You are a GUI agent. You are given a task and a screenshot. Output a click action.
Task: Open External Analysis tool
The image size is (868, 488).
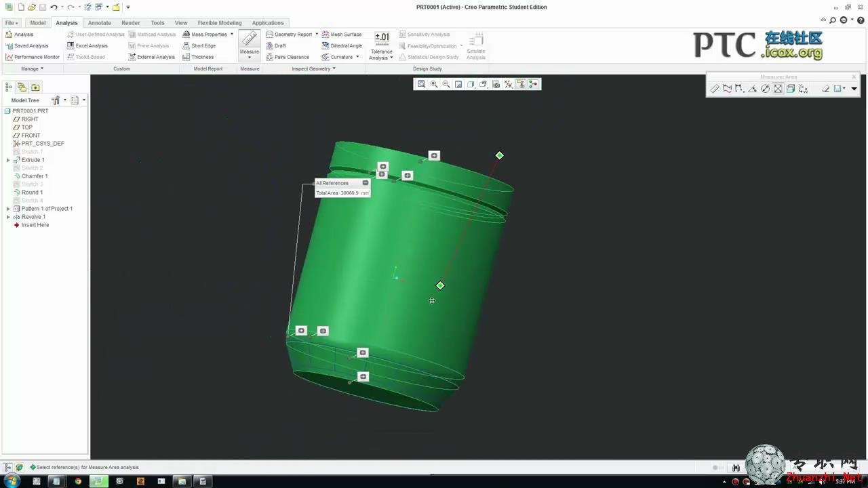151,57
